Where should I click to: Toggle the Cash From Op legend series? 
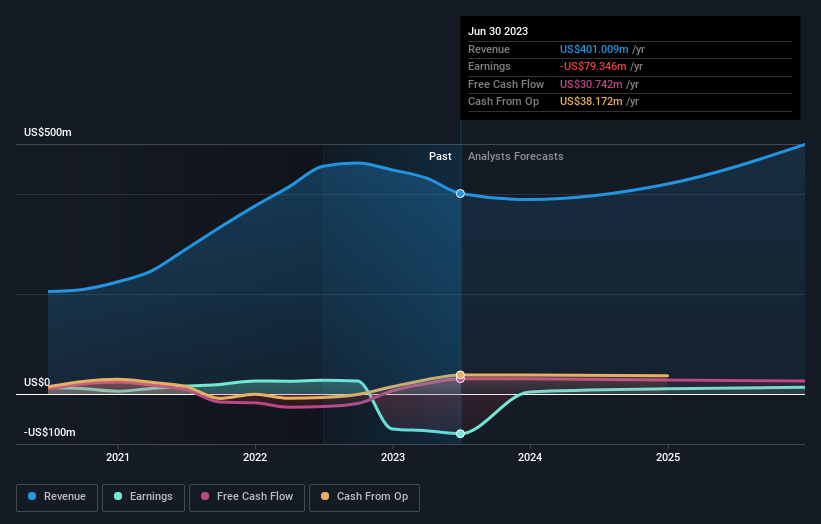click(x=364, y=497)
